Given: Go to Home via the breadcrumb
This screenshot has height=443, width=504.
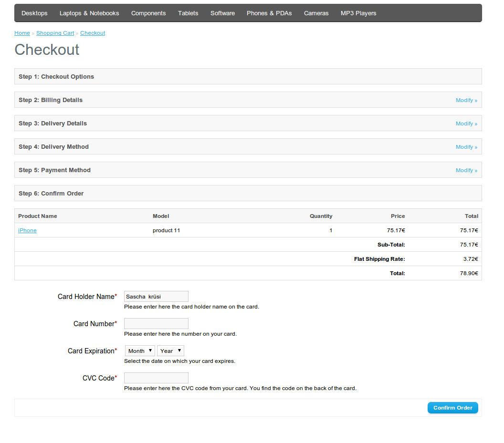Looking at the screenshot, I should point(22,33).
